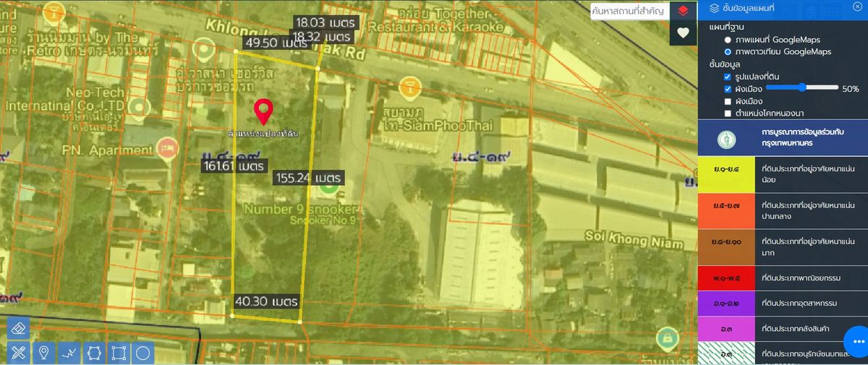Select the place marker pin tool

tap(43, 353)
